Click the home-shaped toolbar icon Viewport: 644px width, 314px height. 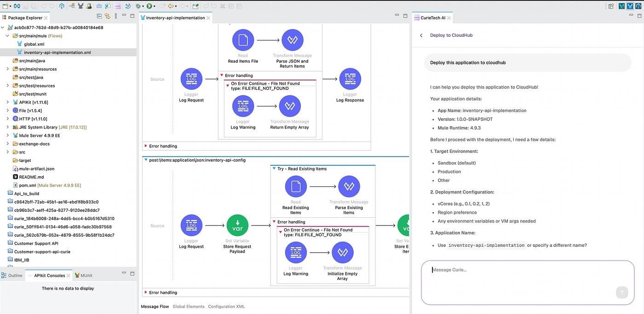tap(62, 6)
